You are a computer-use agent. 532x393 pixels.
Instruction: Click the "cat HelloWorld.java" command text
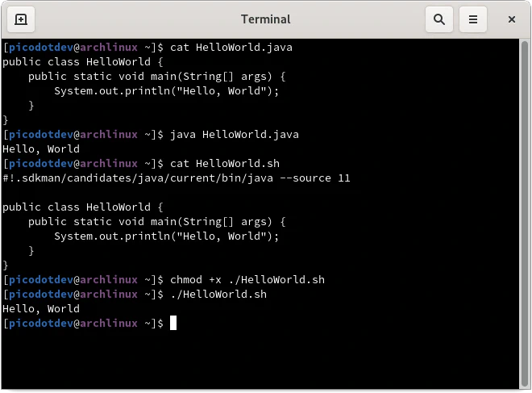[231, 47]
